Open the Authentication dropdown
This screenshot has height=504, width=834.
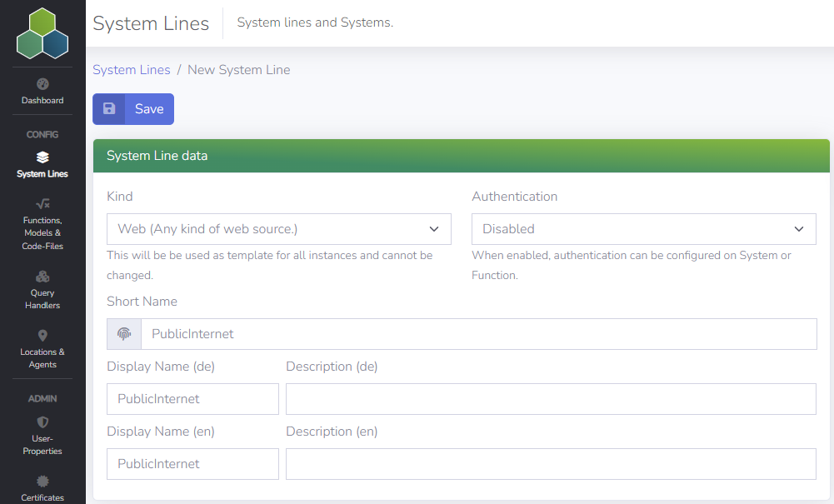643,228
